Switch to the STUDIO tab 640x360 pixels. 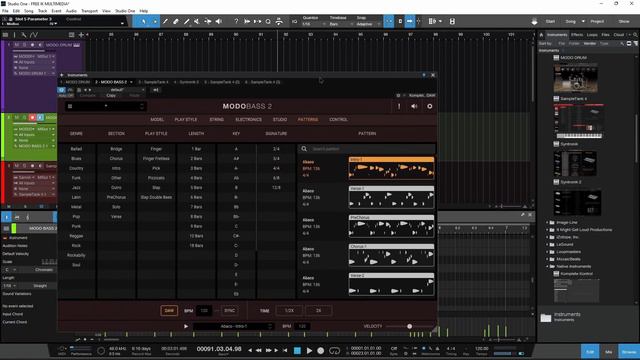click(280, 120)
